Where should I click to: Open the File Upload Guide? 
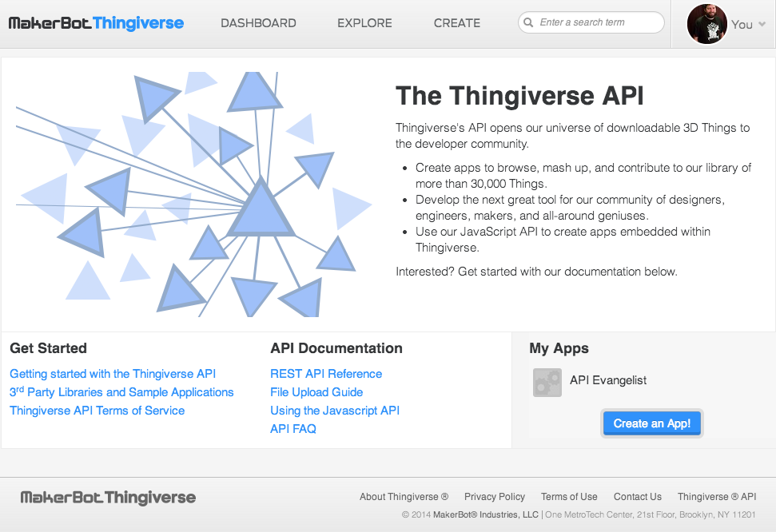(x=316, y=392)
